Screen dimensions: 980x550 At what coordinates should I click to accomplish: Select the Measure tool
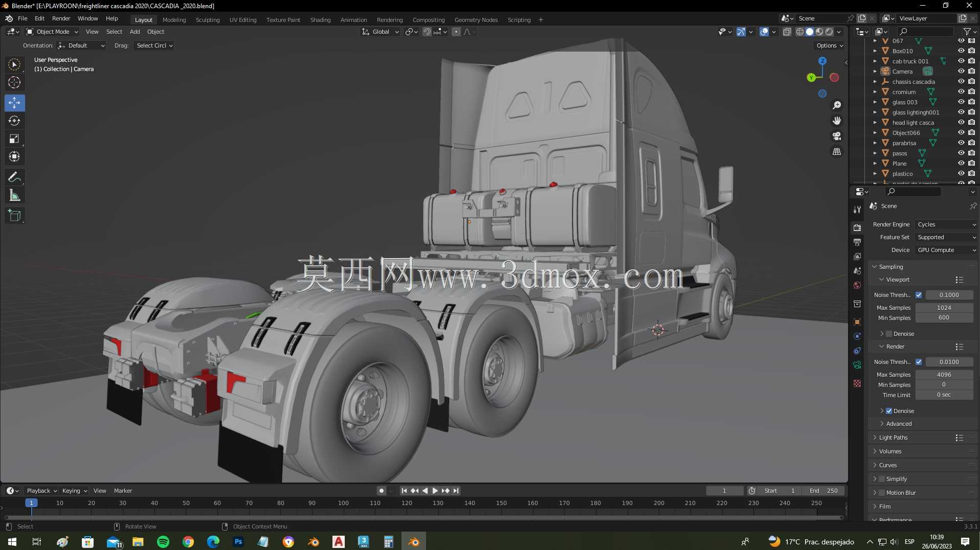pos(14,195)
